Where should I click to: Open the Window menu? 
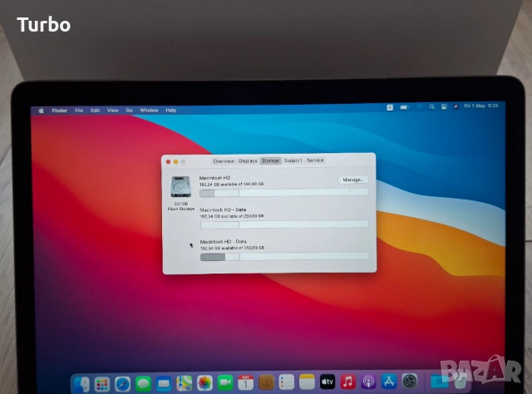[x=149, y=111]
